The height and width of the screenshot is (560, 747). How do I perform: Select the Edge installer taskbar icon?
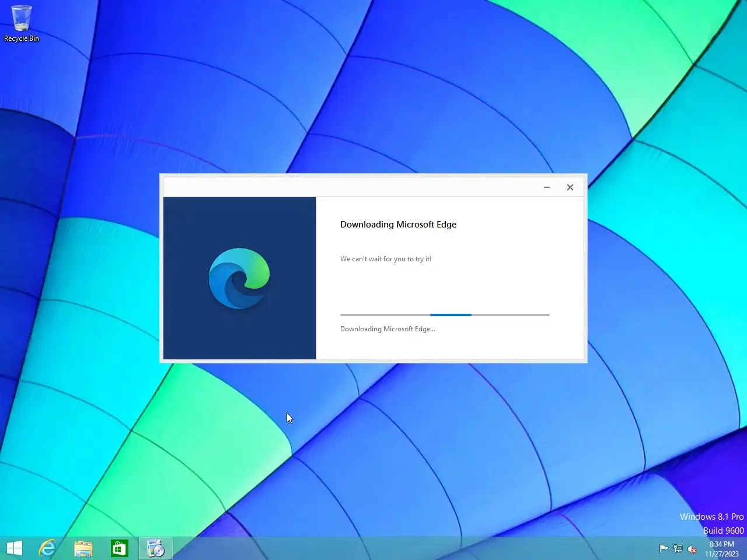[156, 548]
